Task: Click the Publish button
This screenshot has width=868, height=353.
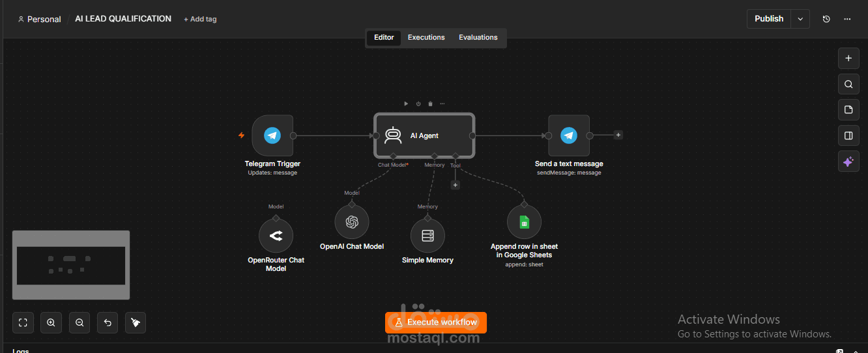Action: 769,19
